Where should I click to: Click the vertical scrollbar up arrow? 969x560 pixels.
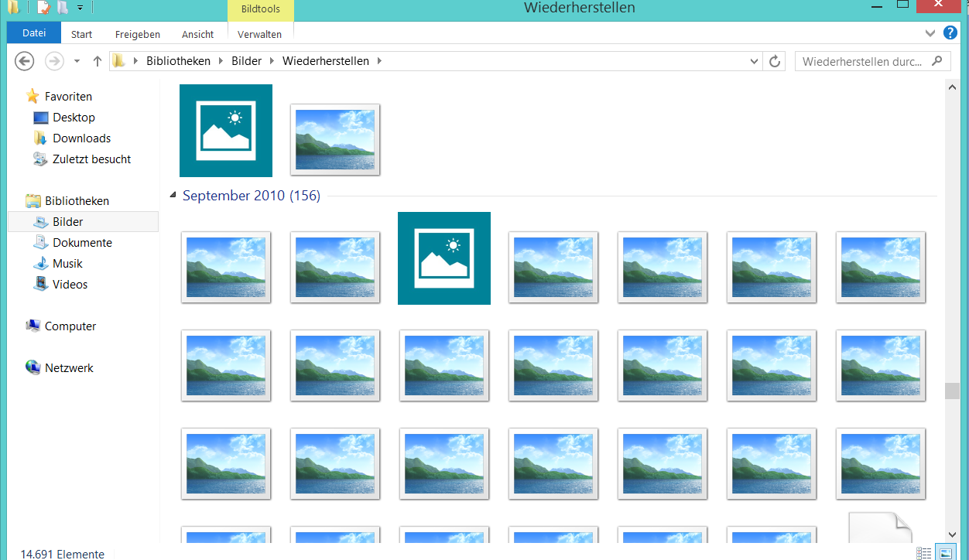[953, 87]
